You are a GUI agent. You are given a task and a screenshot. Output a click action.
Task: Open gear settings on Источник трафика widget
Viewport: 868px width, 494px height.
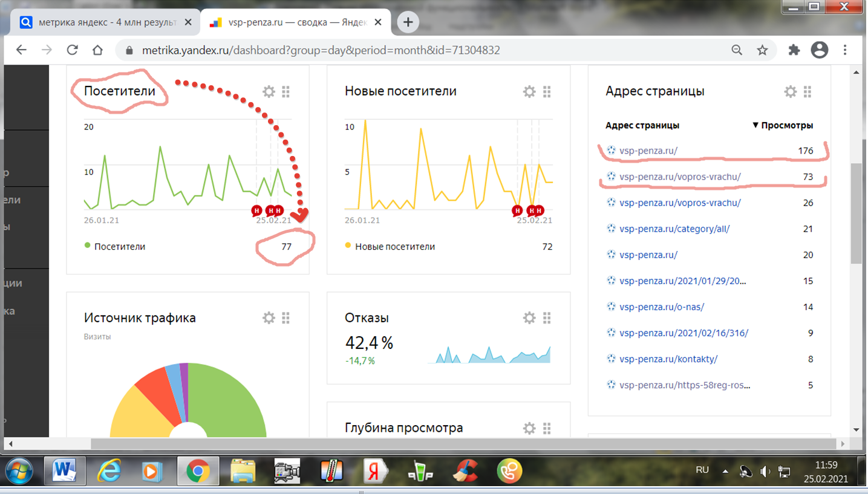point(269,318)
